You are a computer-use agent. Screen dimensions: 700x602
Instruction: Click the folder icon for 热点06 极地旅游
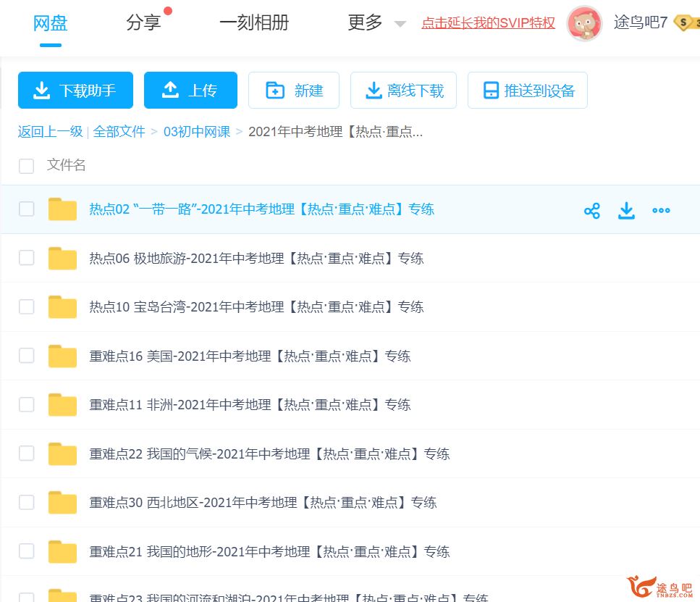pos(62,259)
